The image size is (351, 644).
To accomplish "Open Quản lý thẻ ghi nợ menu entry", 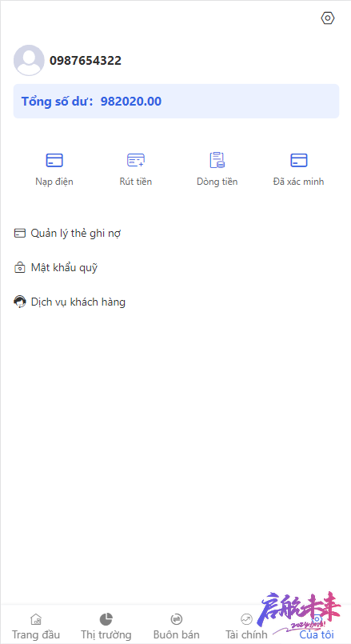I will click(176, 234).
